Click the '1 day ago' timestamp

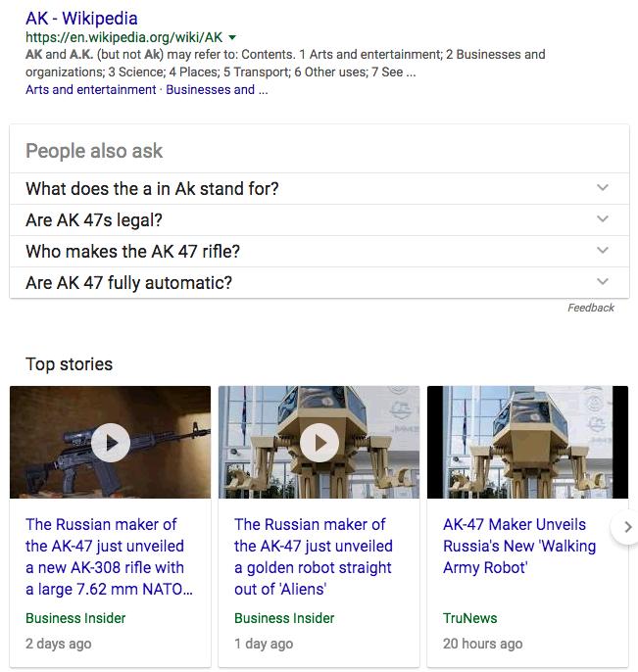coord(264,644)
